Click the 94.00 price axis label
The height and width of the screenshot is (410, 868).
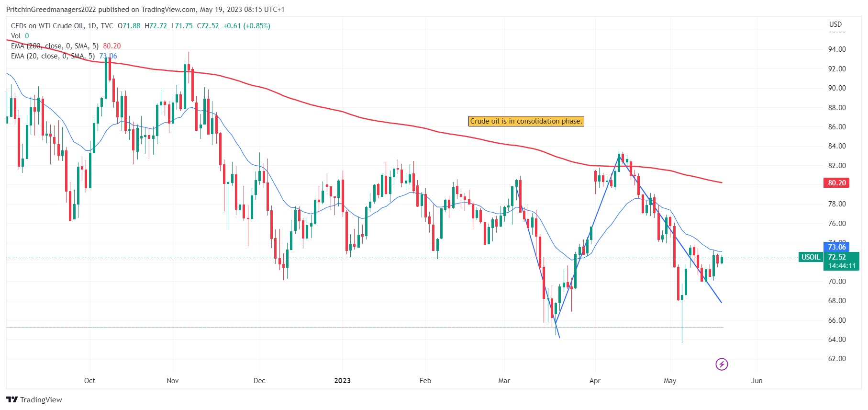(837, 49)
